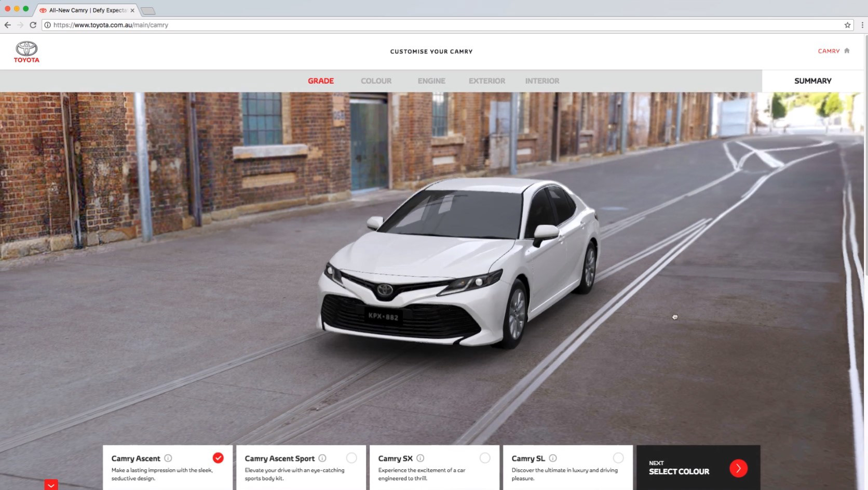The width and height of the screenshot is (868, 490).
Task: Reload the page with the refresh icon
Action: 33,25
